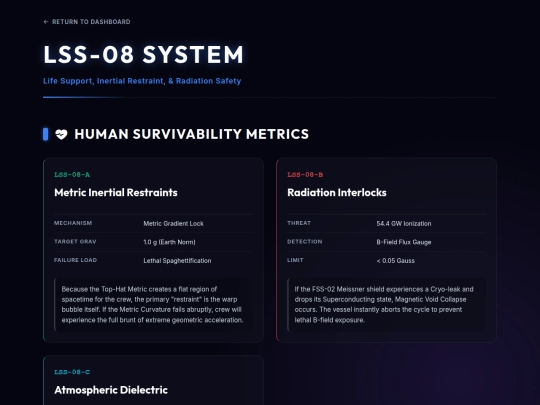Click the Life Support subtitle text

click(142, 81)
